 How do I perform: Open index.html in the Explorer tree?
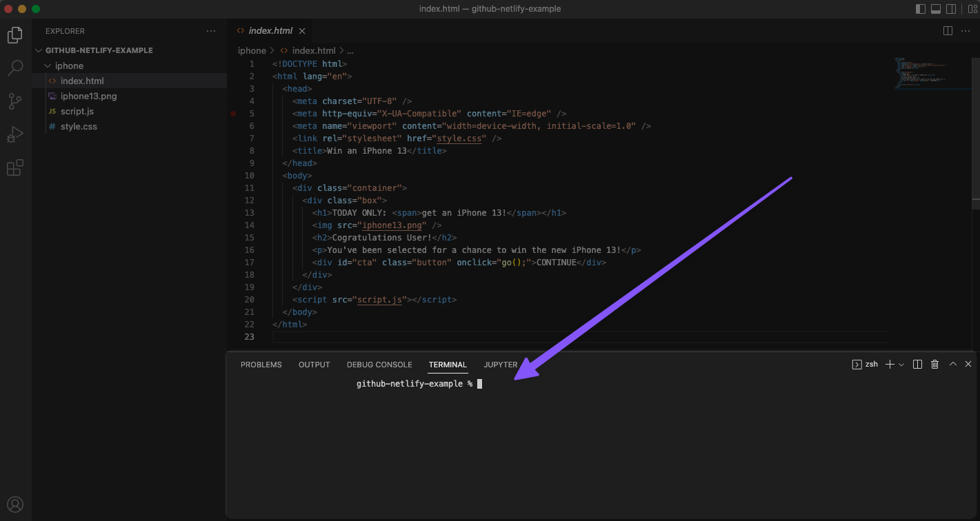tap(82, 81)
